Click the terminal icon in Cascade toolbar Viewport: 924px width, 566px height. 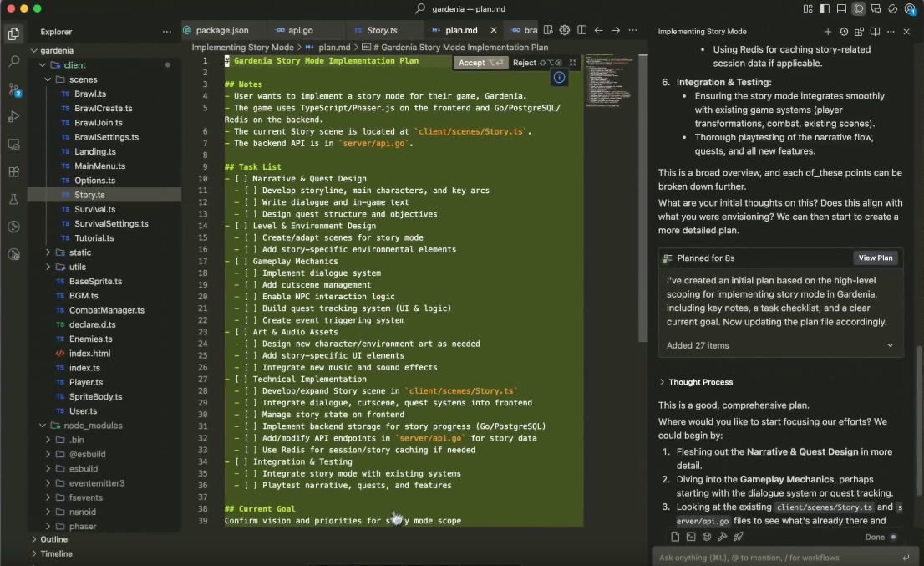[x=691, y=537]
